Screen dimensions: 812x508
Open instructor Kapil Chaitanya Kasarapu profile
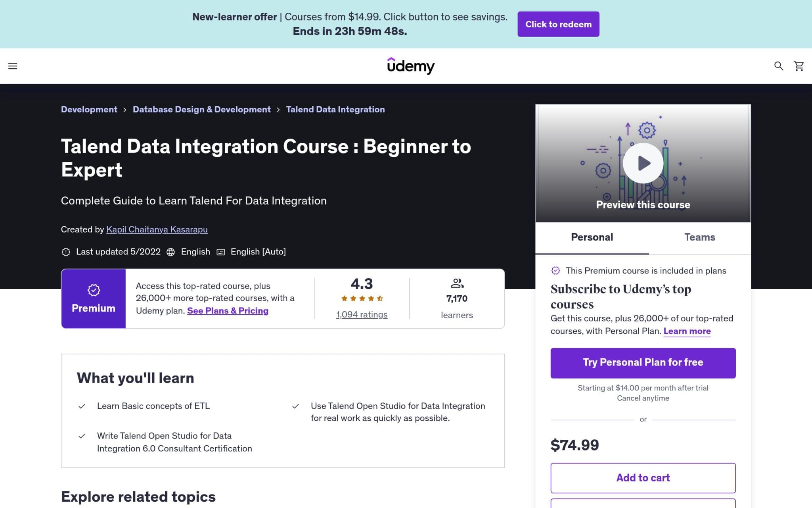(x=157, y=229)
